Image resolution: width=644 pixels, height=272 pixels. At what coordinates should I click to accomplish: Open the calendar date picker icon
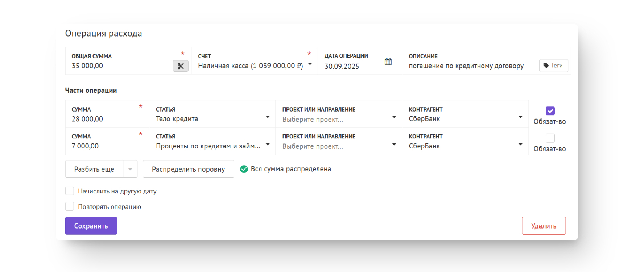388,62
